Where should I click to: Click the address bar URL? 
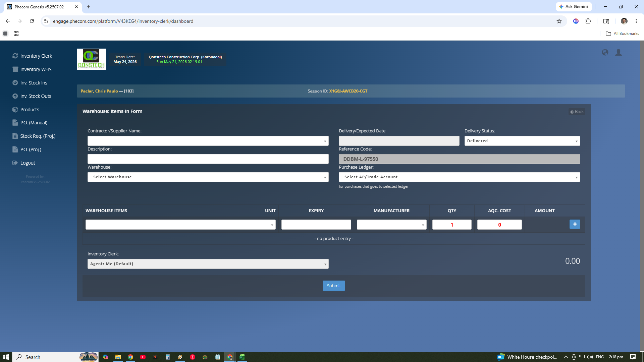point(123,21)
